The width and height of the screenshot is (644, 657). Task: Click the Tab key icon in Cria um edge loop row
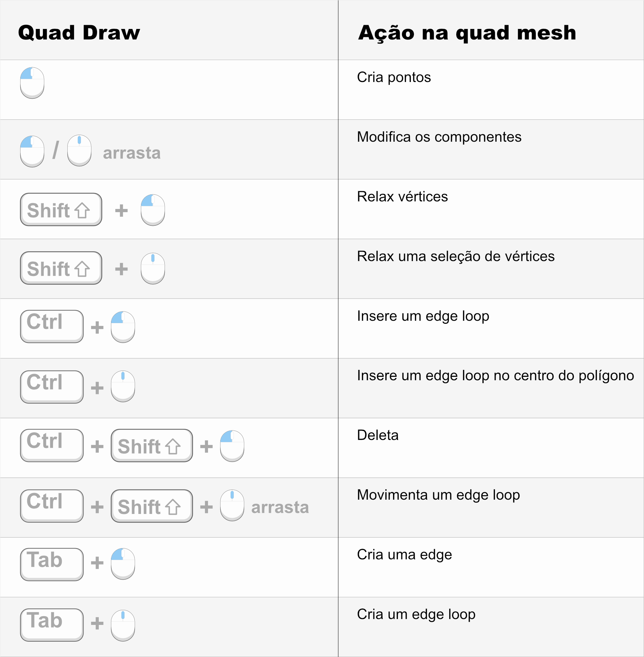[x=52, y=625]
